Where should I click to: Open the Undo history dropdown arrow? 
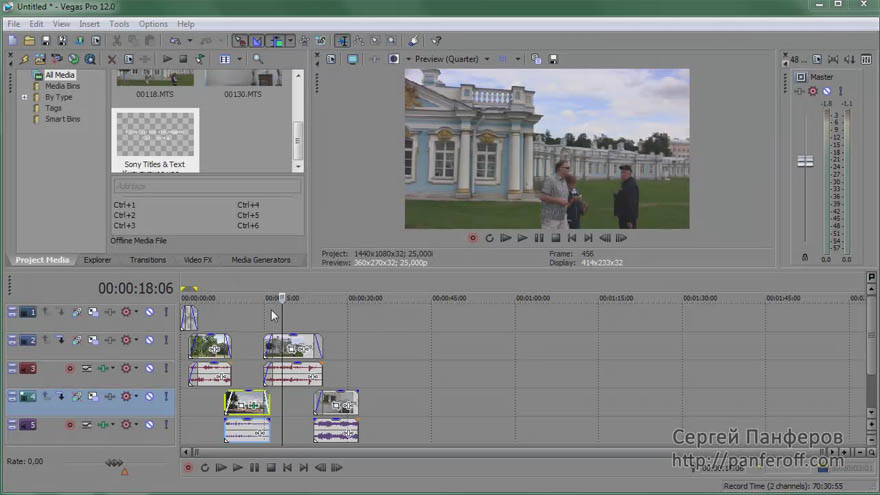(190, 41)
